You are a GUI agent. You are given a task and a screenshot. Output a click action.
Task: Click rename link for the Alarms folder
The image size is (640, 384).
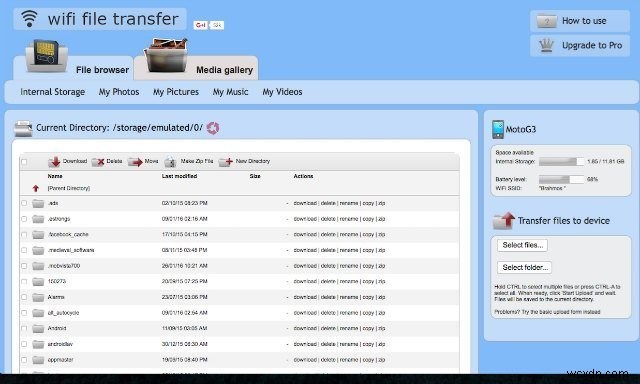point(349,297)
